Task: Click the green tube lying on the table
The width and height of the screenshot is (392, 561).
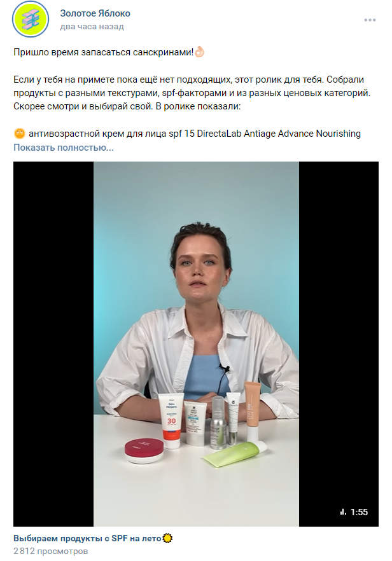Action: [234, 454]
